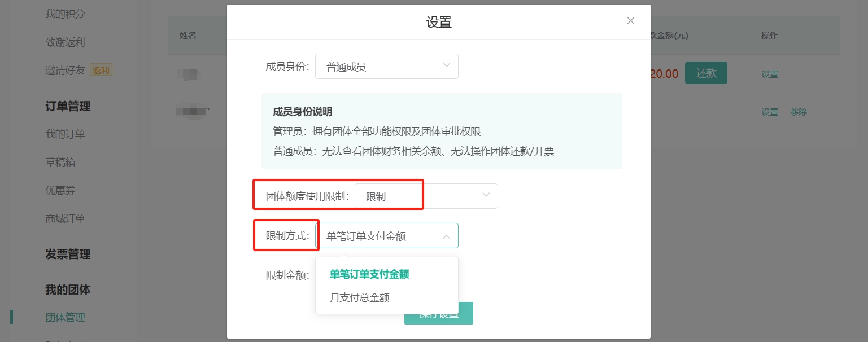Open 团体管理 in the sidebar
Viewport: 868px width, 342px height.
tap(64, 317)
